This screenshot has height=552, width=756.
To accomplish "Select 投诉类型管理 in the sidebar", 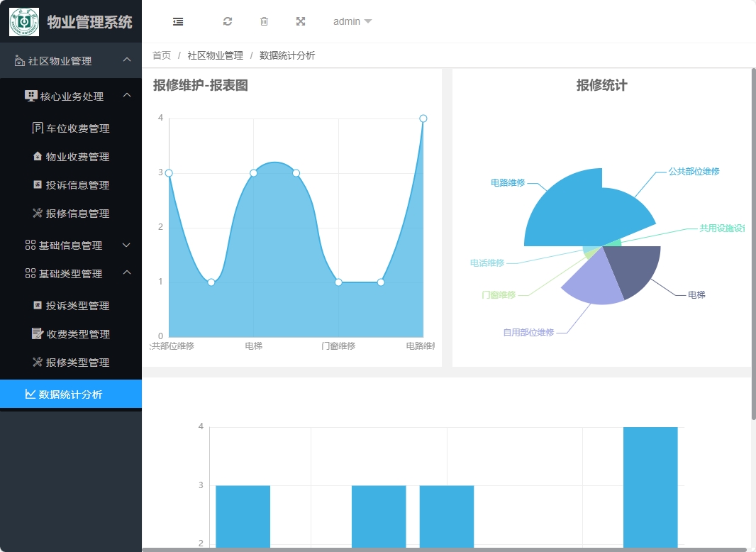I will point(79,305).
